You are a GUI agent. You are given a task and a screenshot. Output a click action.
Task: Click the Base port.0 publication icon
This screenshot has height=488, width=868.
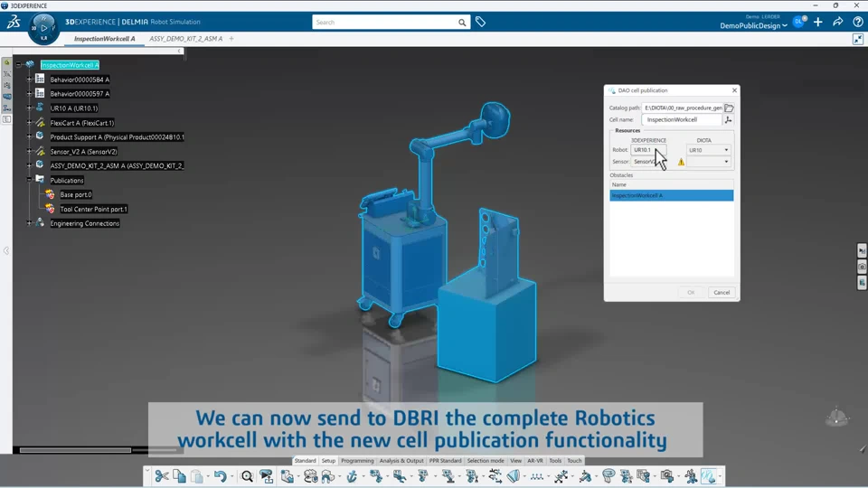pos(50,194)
